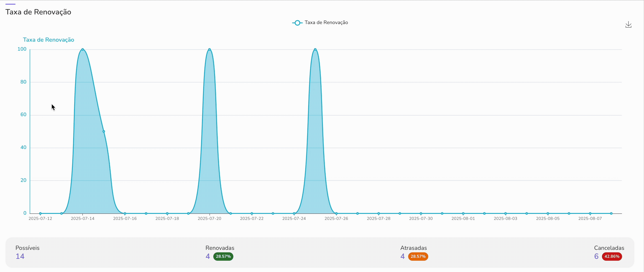Click the y-axis 100 tick label
The height and width of the screenshot is (272, 644).
click(x=22, y=49)
